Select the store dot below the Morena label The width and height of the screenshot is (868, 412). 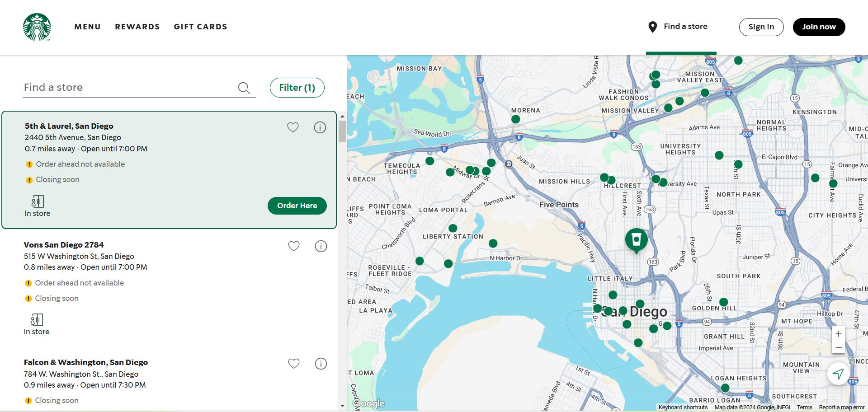515,119
